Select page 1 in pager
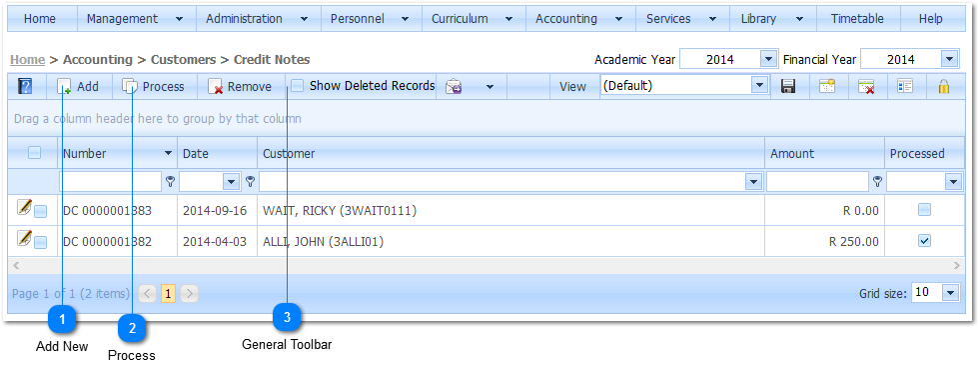Screen dimensions: 980x379 [168, 293]
